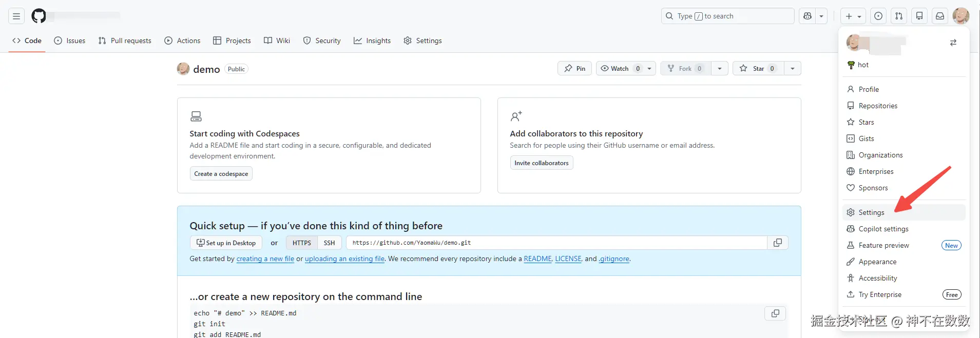This screenshot has height=338, width=980.
Task: Copy the repository URL to clipboard
Action: 778,243
